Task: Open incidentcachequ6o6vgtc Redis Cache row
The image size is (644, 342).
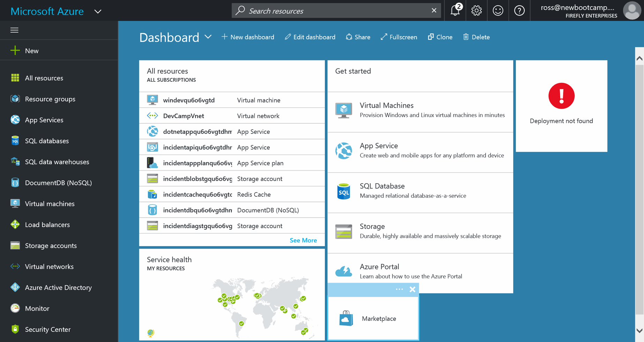Action: [232, 194]
